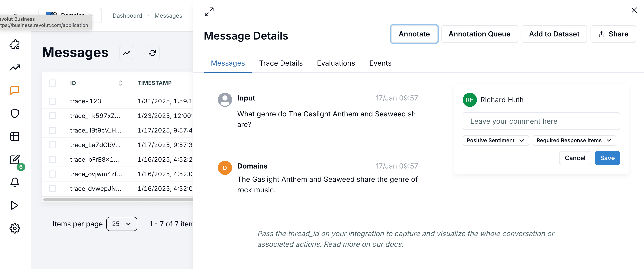Image resolution: width=644 pixels, height=269 pixels.
Task: Open the datasets table icon in sidebar
Action: tap(15, 137)
